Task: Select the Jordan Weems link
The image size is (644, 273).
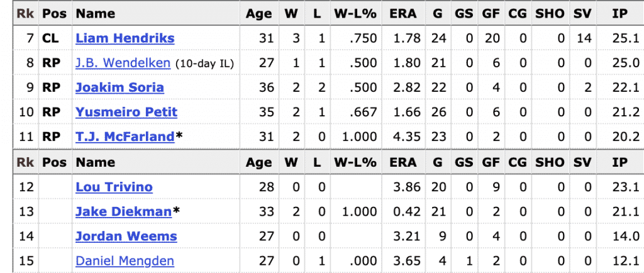Action: click(x=126, y=237)
